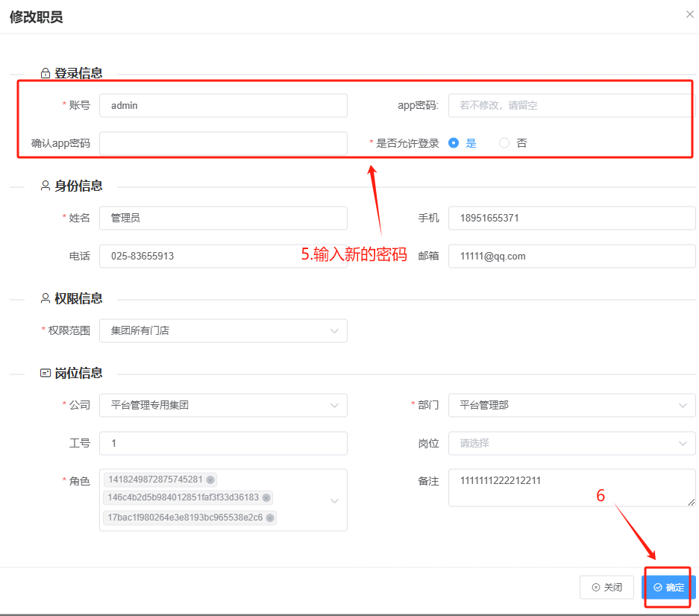Click the 确认app密码 input field
This screenshot has height=616, width=699.
(x=223, y=143)
